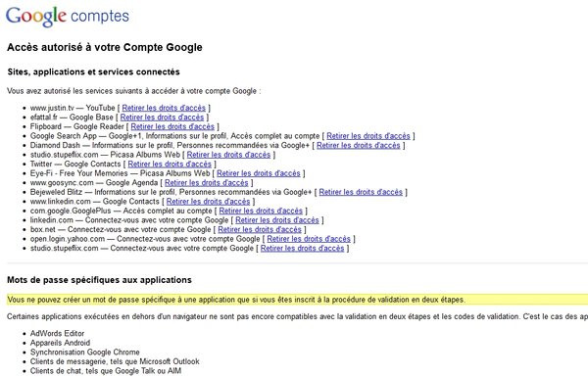Revoke Eye-Fi Free Your Memories access
The width and height of the screenshot is (588, 377).
pyautogui.click(x=259, y=173)
